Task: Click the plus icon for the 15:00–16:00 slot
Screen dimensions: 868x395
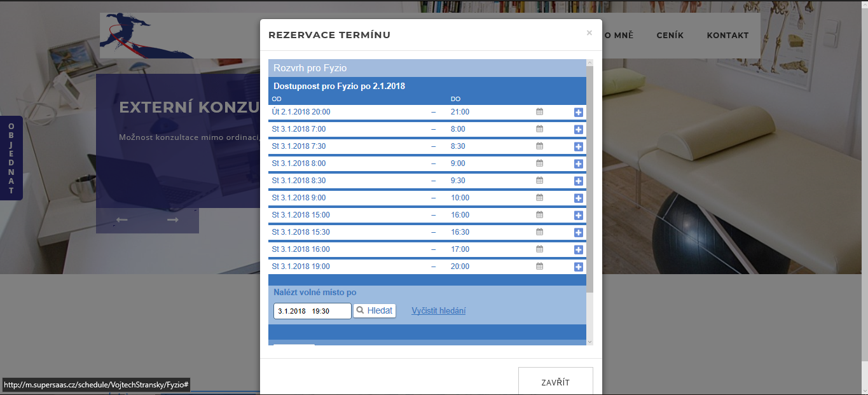Action: pos(578,216)
